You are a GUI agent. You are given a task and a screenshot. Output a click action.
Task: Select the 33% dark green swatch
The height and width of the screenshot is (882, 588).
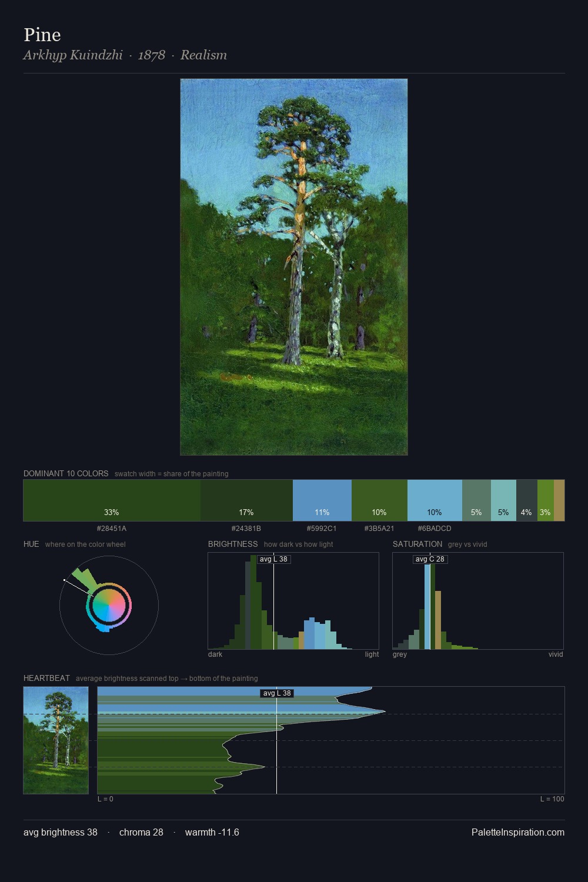pyautogui.click(x=112, y=500)
